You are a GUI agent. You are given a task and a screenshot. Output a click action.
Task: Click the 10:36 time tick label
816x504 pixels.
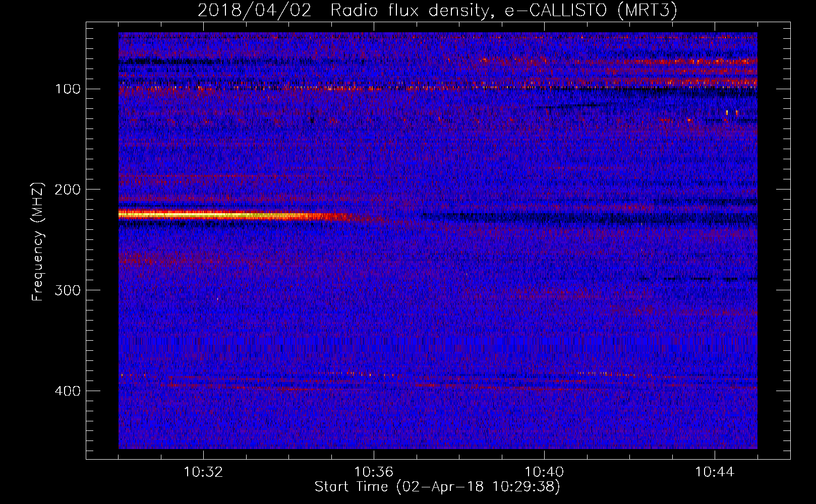point(374,472)
